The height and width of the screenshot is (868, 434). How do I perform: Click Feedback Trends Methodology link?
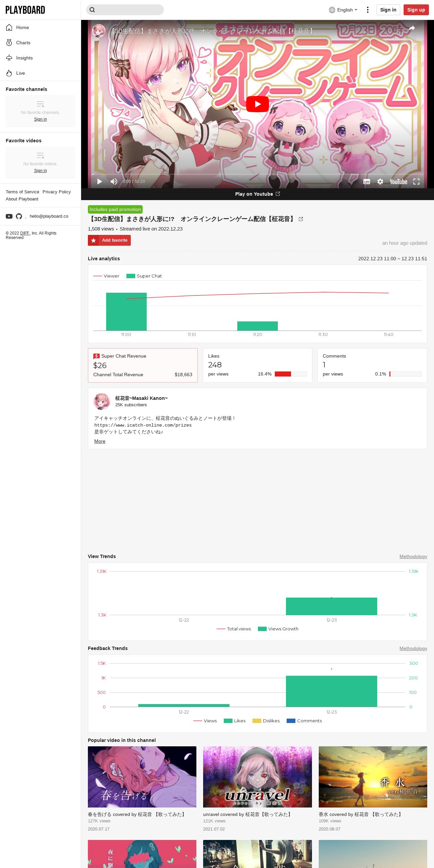[413, 648]
